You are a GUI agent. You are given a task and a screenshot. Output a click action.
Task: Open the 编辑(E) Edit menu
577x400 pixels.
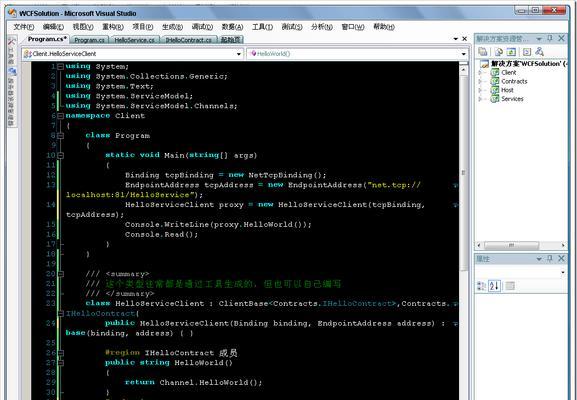[x=53, y=27]
